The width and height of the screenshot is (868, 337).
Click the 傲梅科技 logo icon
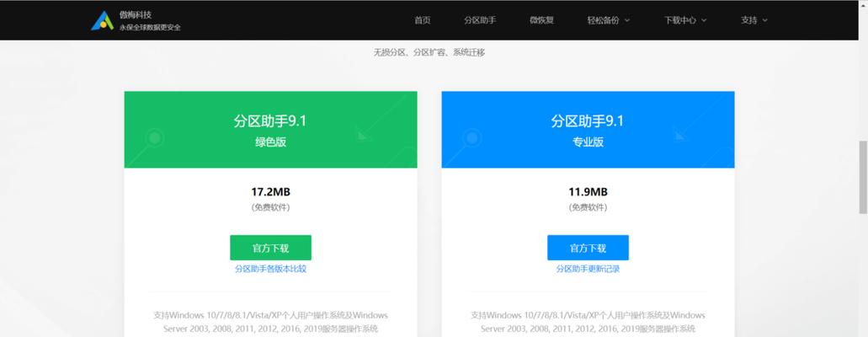click(103, 20)
